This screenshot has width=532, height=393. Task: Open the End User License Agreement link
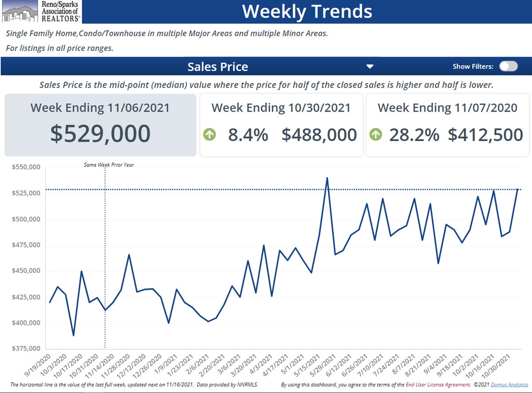click(x=438, y=385)
